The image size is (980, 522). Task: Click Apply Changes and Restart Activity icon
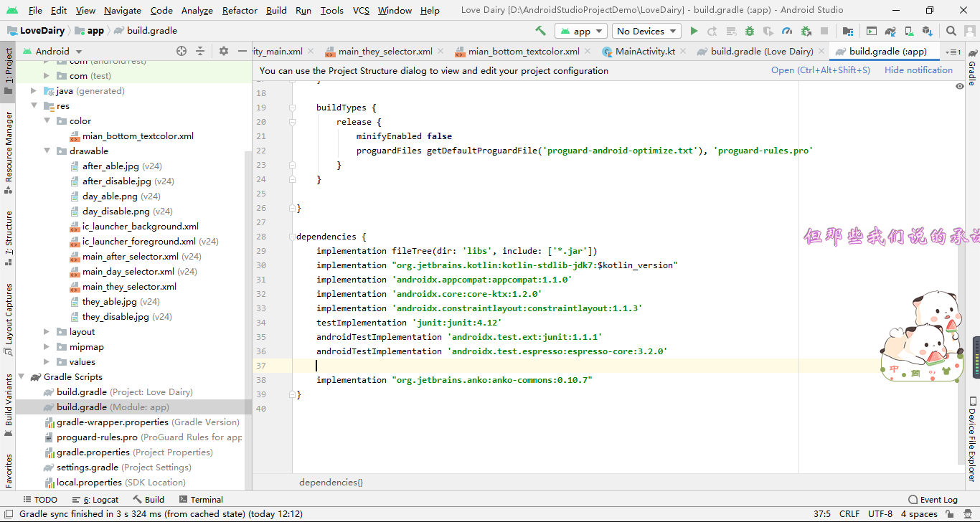tap(712, 31)
